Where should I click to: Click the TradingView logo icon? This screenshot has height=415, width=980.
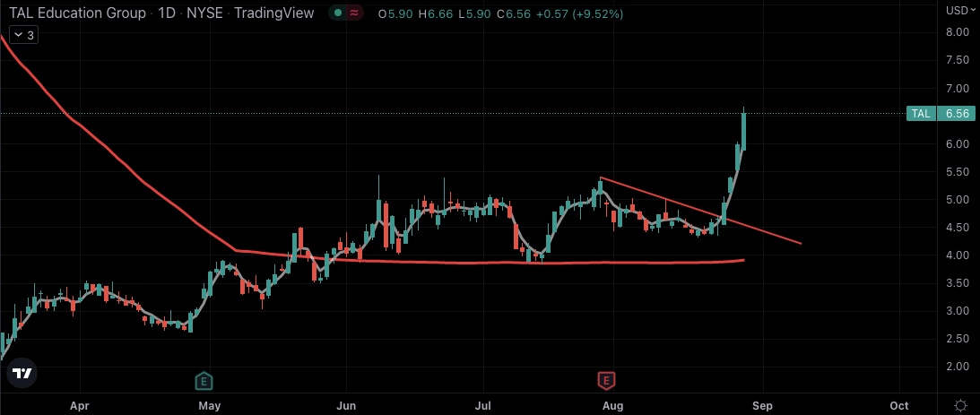click(22, 374)
